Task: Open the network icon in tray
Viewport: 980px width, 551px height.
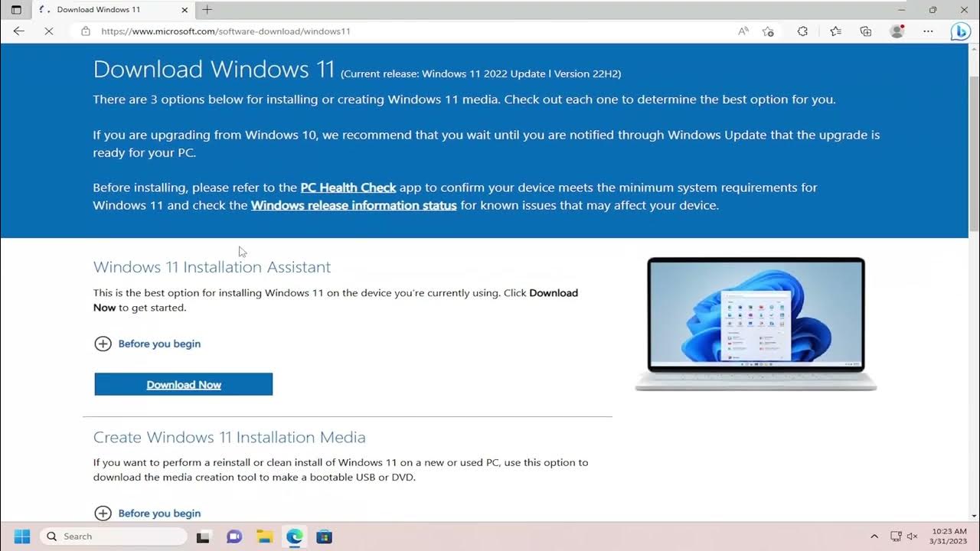Action: [896, 536]
